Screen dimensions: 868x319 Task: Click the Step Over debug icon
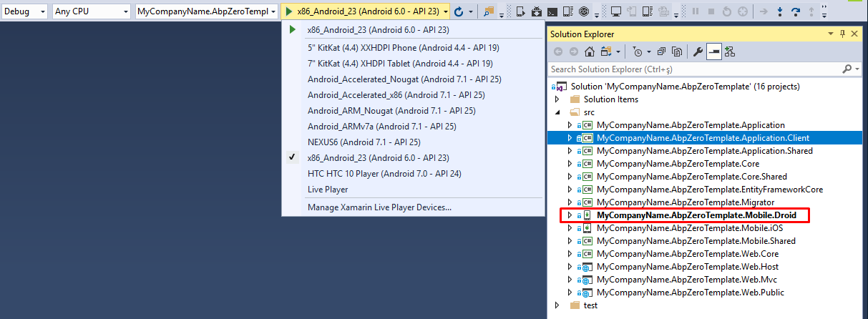[795, 12]
